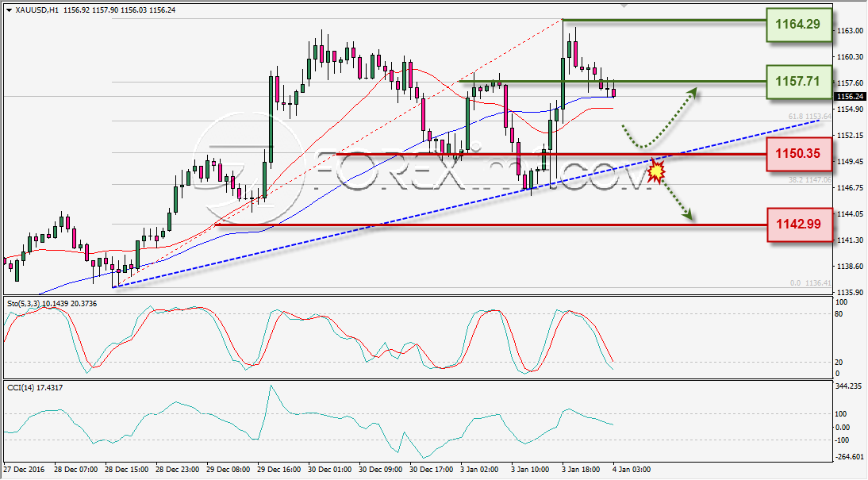Click the OHLC value 1157.90 in the header
This screenshot has height=480, width=868.
[103, 10]
